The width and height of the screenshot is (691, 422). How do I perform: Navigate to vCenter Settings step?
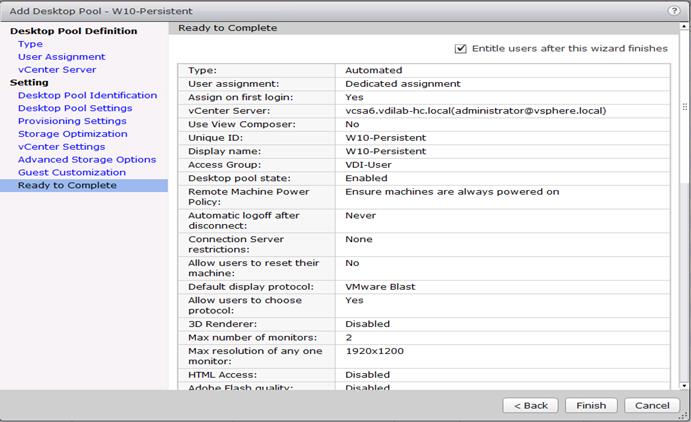[x=62, y=146]
